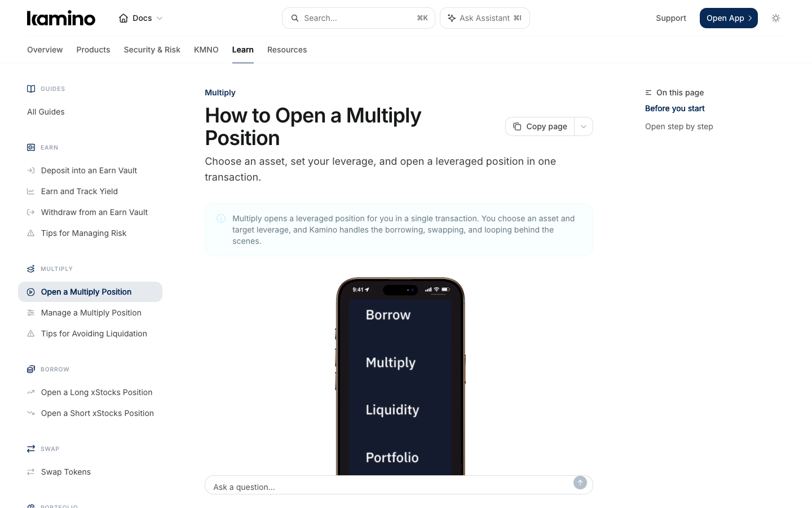Click the Swap section arrows icon
Image resolution: width=812 pixels, height=508 pixels.
pyautogui.click(x=31, y=449)
